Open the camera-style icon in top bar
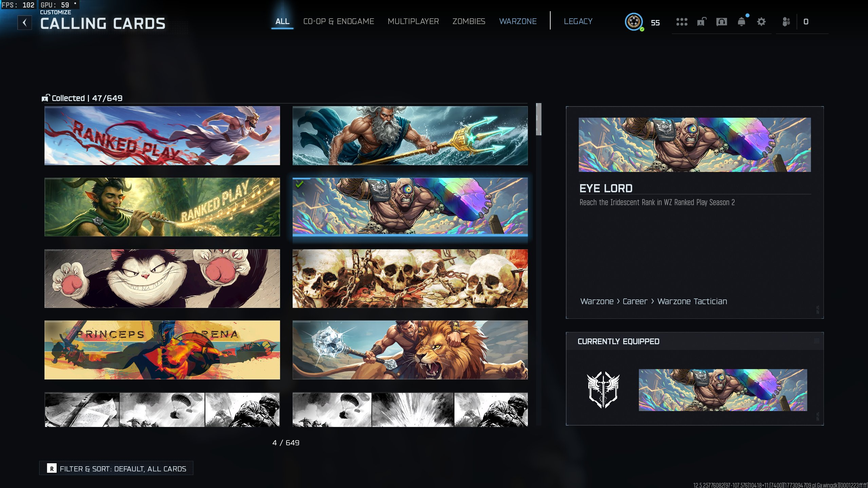The image size is (868, 488). [722, 22]
